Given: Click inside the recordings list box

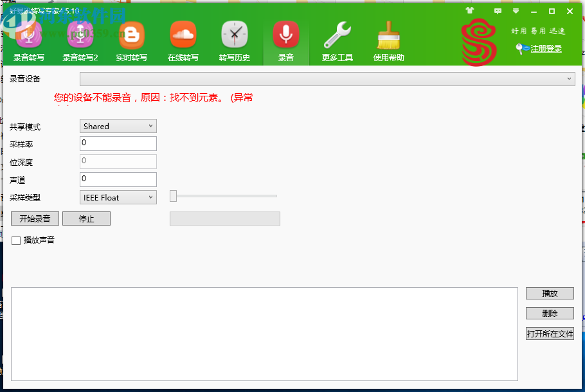Looking at the screenshot, I should click(264, 334).
